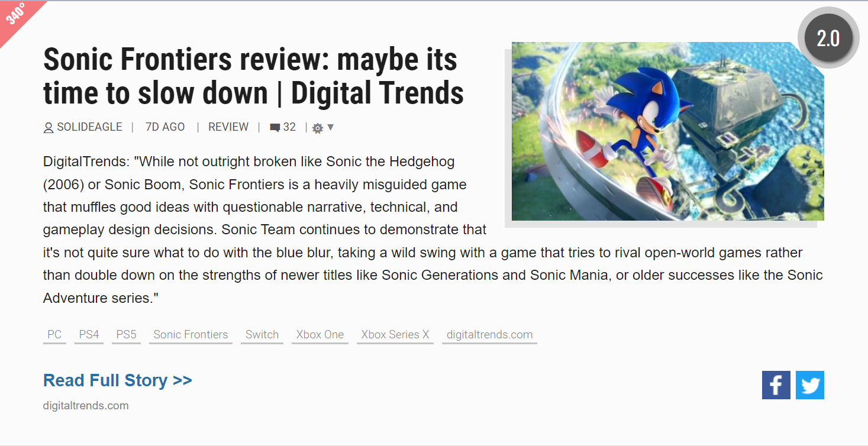Select the PC tag
This screenshot has width=868, height=446.
click(54, 335)
